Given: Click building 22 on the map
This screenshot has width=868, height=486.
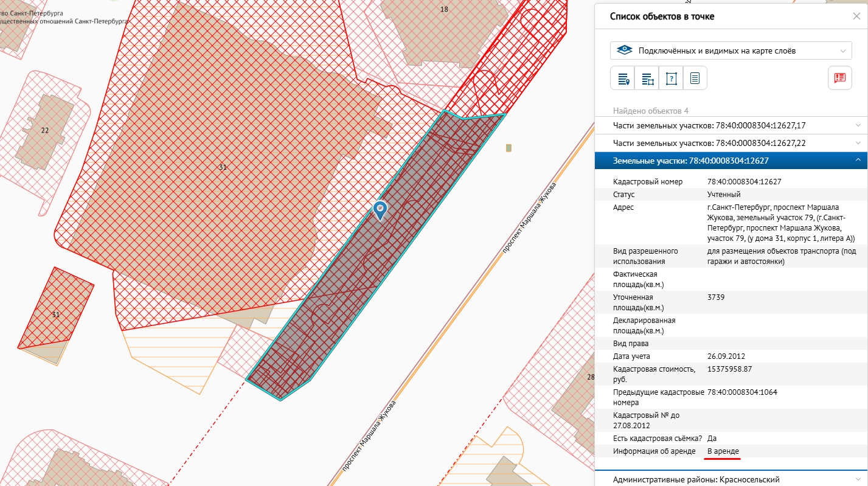Looking at the screenshot, I should pyautogui.click(x=44, y=130).
